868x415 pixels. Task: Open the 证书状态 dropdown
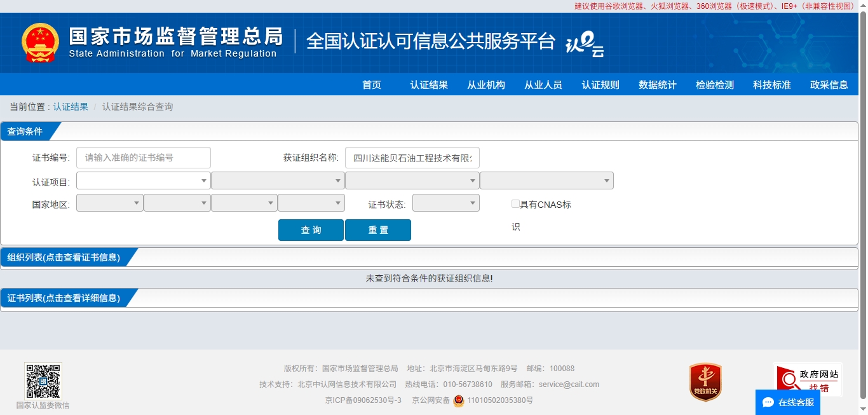click(445, 203)
